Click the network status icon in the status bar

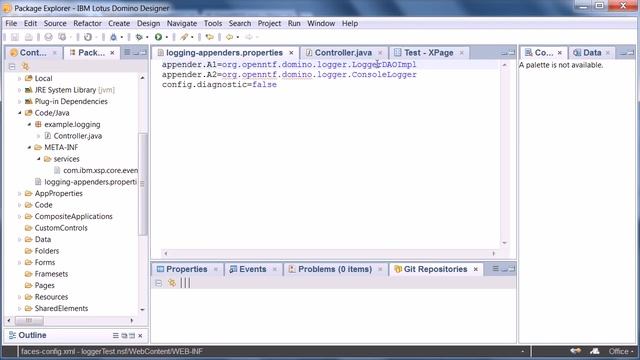[x=576, y=351]
